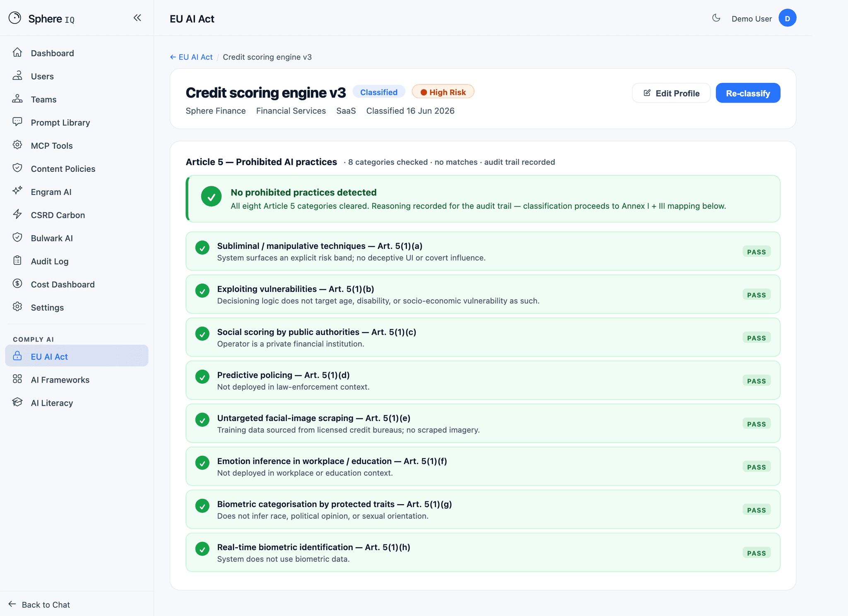The width and height of the screenshot is (848, 616).
Task: Click the Sphere IQ logo icon
Action: click(x=15, y=18)
